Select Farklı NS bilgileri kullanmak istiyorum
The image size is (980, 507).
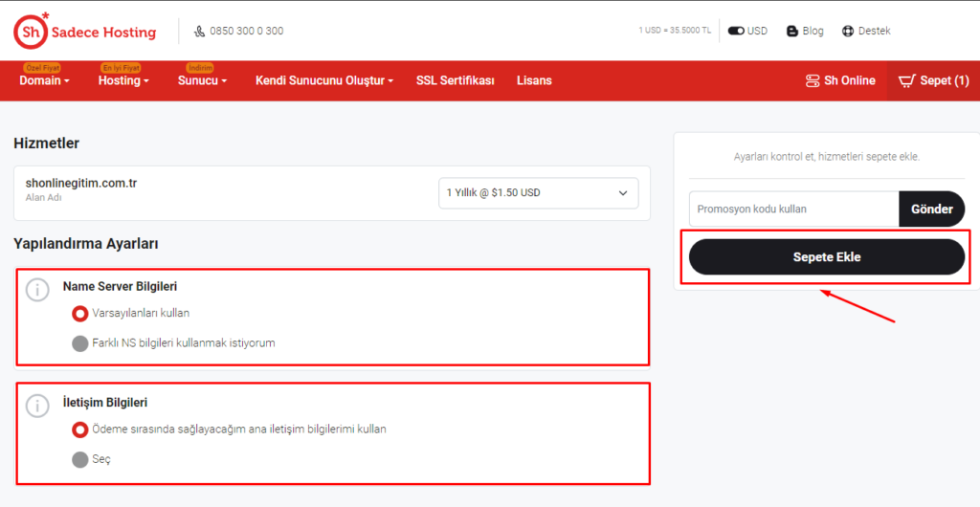click(80, 343)
